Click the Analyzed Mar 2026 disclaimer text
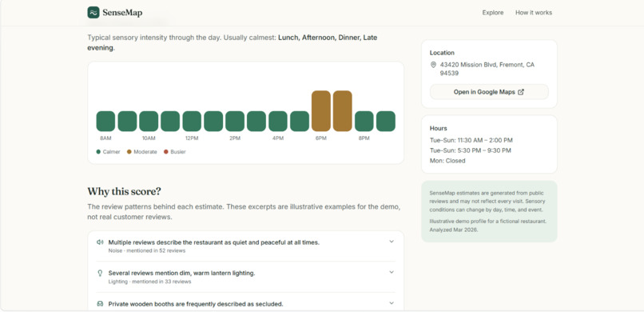644x312 pixels. 454,230
